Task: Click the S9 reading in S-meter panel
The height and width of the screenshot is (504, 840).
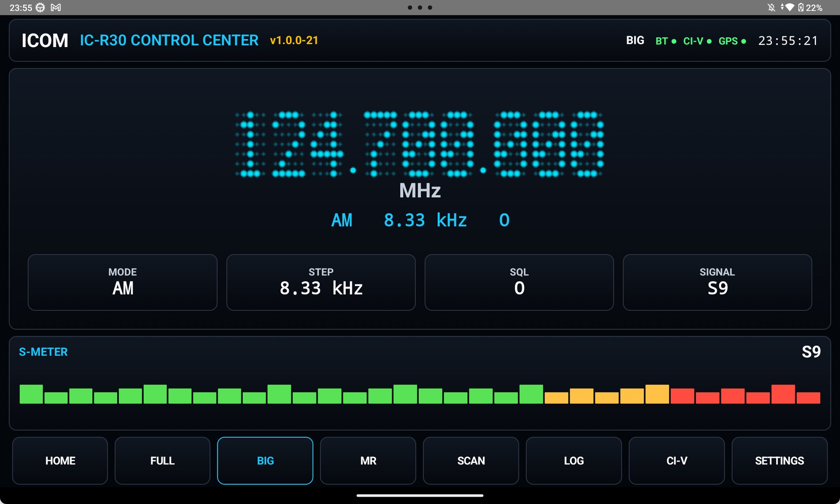Action: pos(811,352)
